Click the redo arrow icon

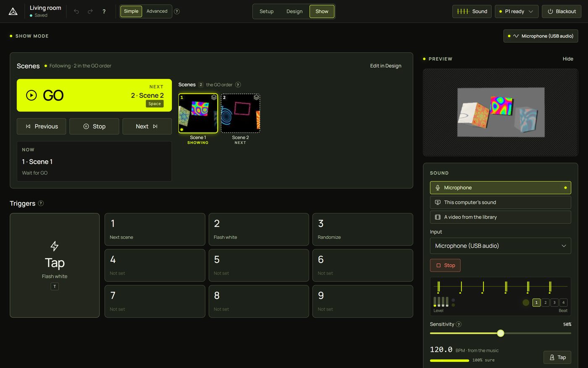[x=90, y=11]
